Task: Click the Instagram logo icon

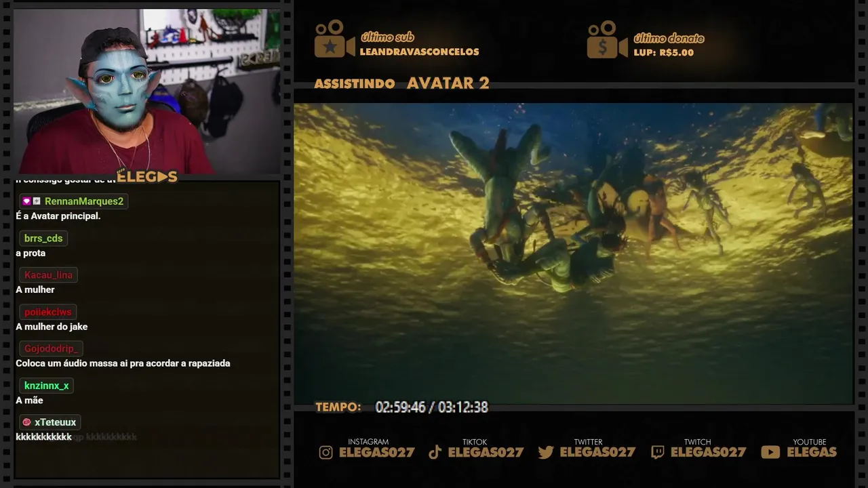Action: click(326, 452)
